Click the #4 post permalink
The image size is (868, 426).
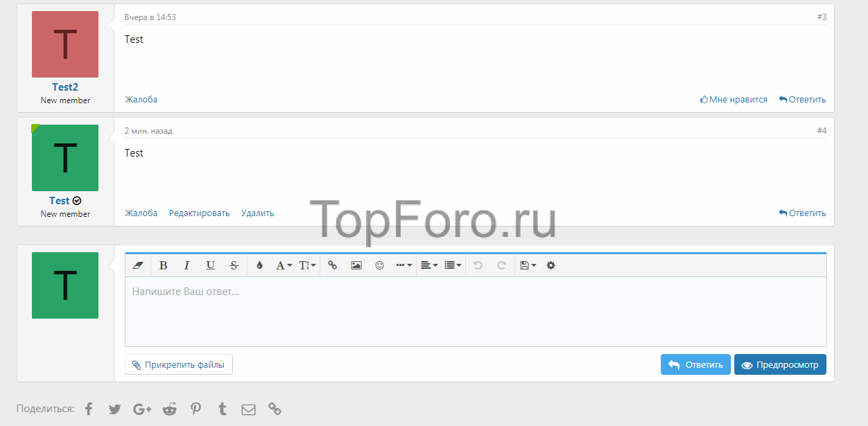[822, 130]
